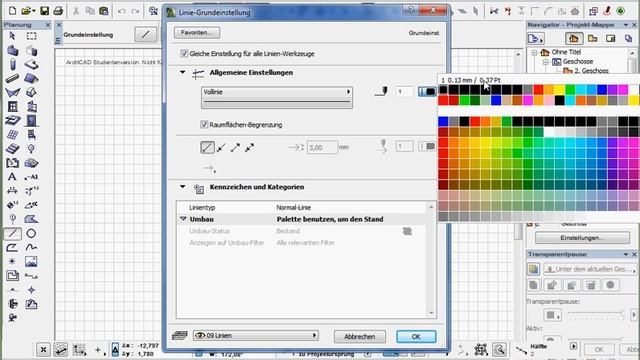Select the Arrow tool in Planung toolbox
Screen dimensions: 640x360
tap(12, 36)
